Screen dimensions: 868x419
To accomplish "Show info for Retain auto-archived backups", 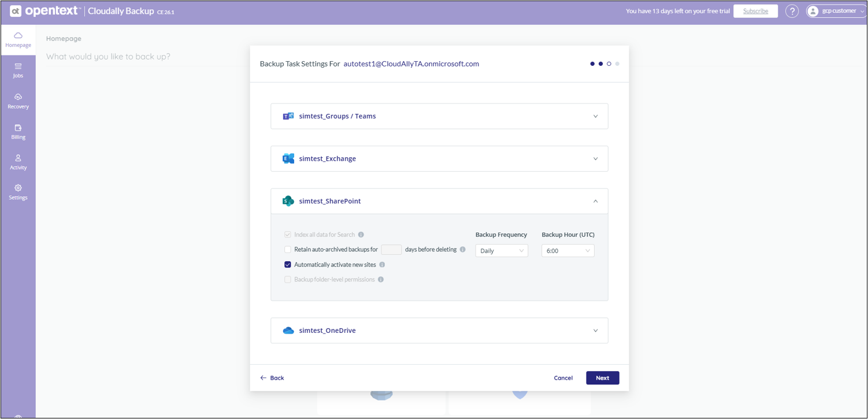I will (463, 250).
